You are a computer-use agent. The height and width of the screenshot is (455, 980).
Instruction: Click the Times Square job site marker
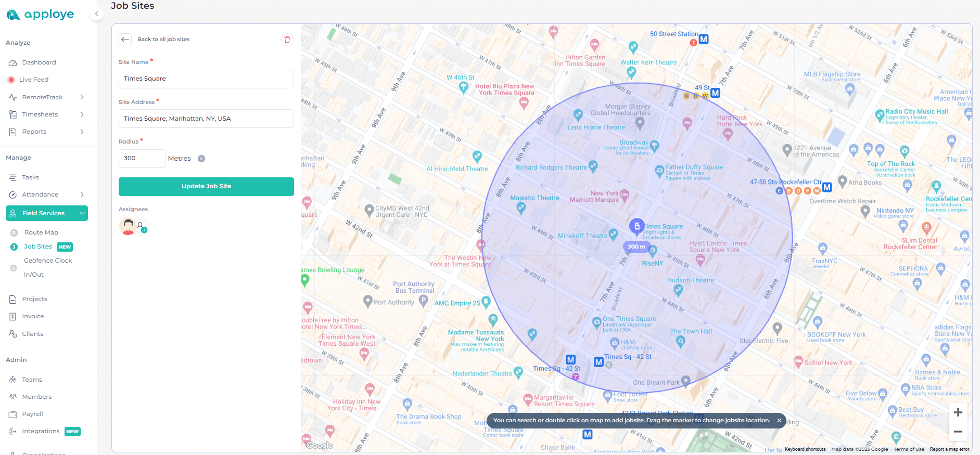(637, 227)
